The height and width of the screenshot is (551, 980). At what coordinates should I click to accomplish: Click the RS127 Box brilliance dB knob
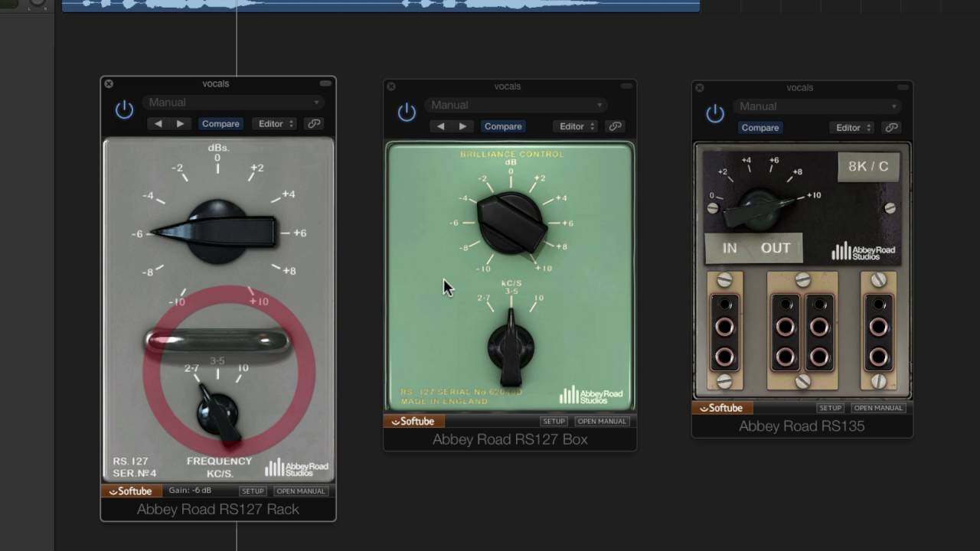pyautogui.click(x=511, y=223)
